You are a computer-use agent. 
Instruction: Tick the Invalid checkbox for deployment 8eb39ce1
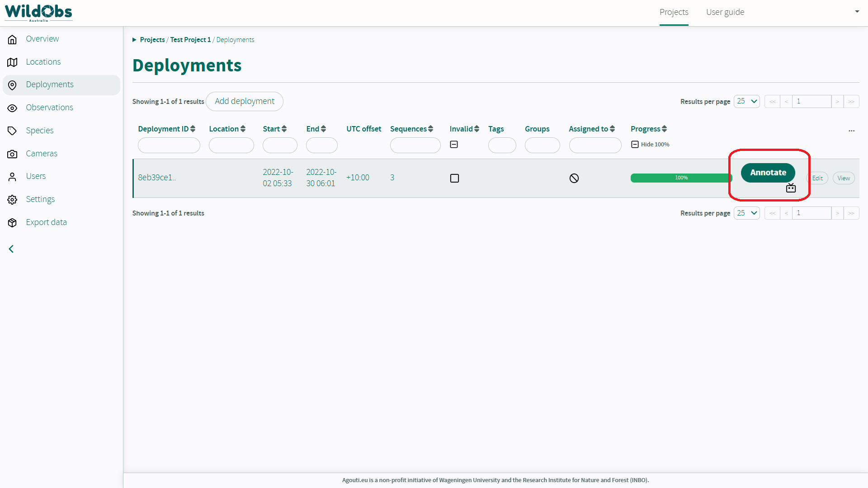(454, 178)
